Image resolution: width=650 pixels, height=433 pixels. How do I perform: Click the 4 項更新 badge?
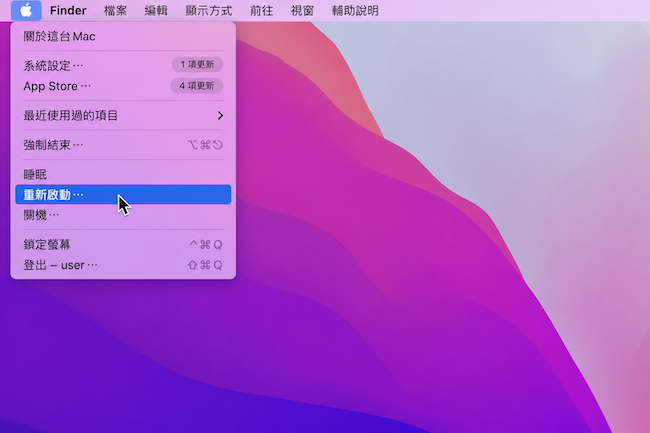pyautogui.click(x=197, y=86)
